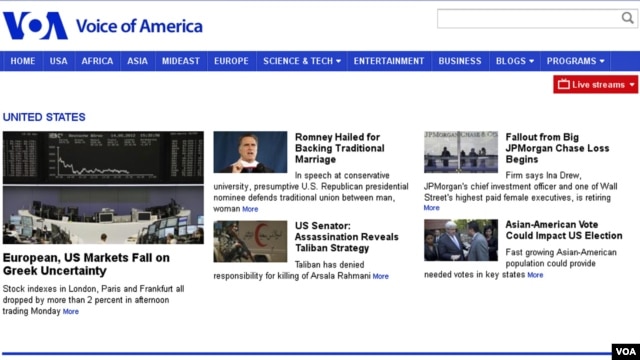Click the search magnifier icon
The image size is (640, 360).
[x=627, y=18]
